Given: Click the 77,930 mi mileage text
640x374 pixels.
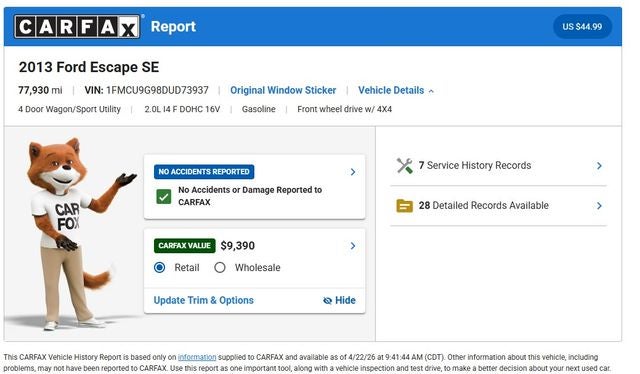Looking at the screenshot, I should pos(40,90).
